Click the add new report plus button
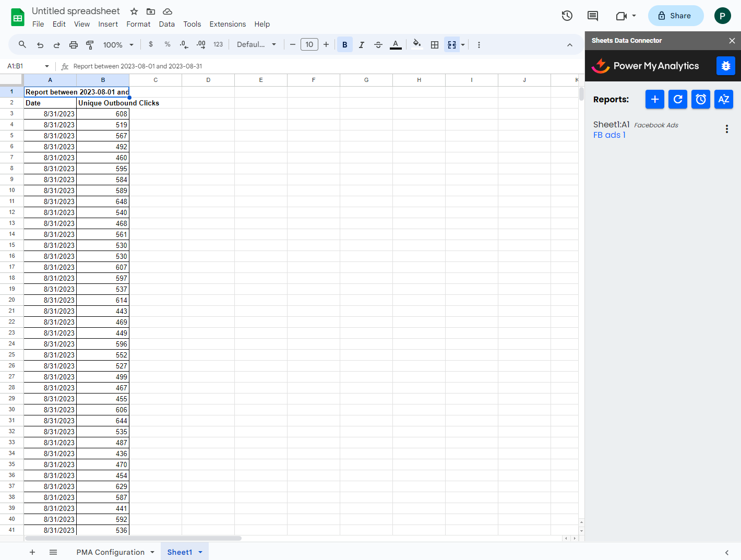The height and width of the screenshot is (560, 741). [654, 99]
